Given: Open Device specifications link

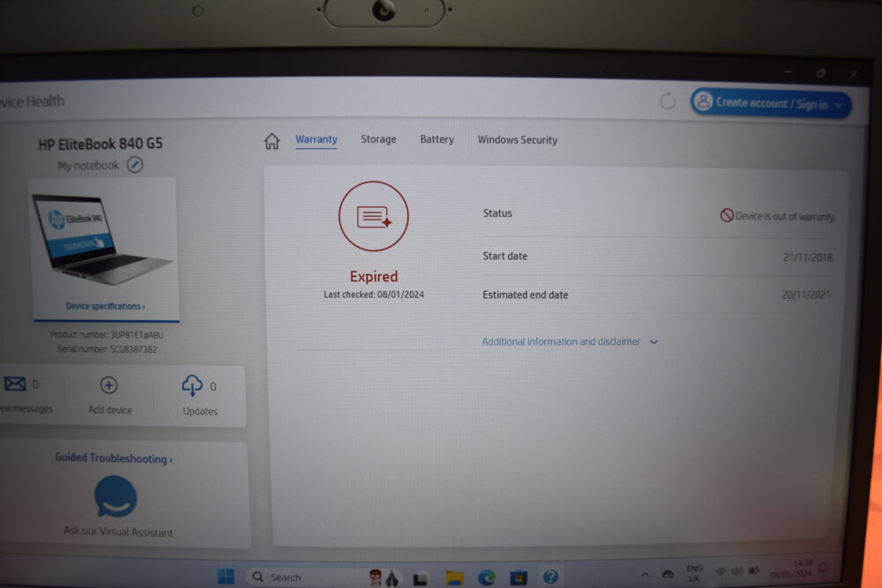Looking at the screenshot, I should pyautogui.click(x=105, y=307).
